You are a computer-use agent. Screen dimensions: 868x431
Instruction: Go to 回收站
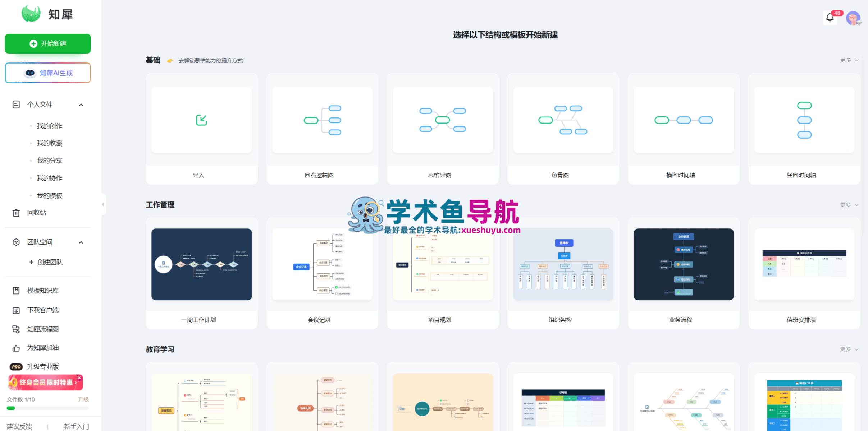click(37, 213)
